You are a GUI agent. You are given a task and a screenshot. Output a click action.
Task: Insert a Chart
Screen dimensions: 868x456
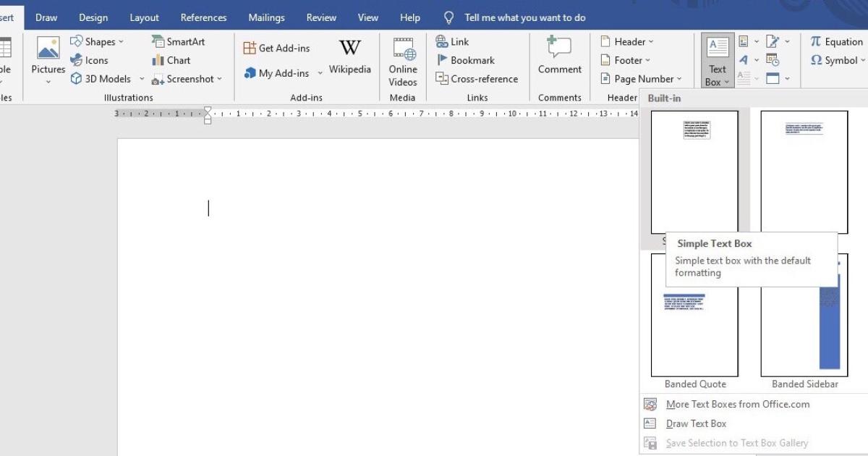pos(171,60)
